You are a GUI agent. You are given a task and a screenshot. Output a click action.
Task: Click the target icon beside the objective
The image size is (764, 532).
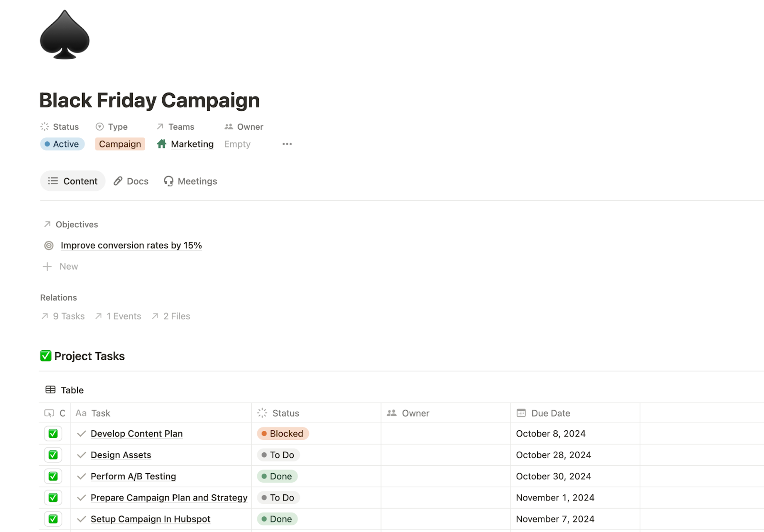pos(49,246)
